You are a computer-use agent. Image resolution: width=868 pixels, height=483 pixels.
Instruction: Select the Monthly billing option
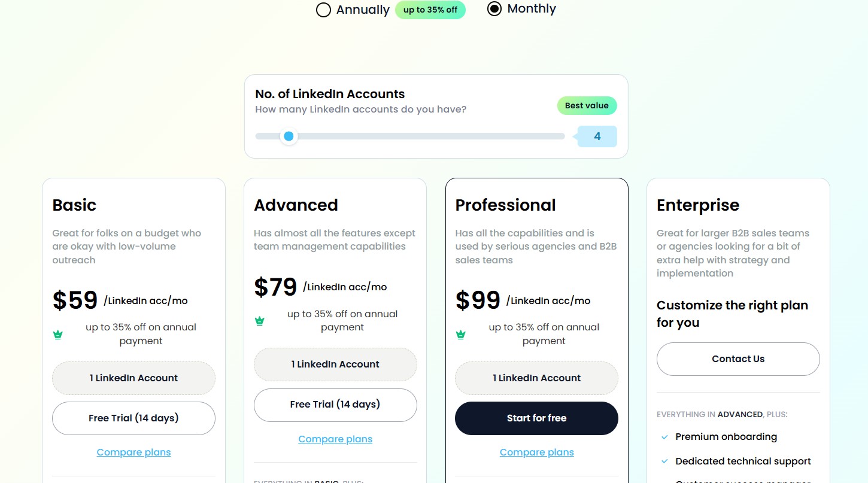pyautogui.click(x=494, y=8)
